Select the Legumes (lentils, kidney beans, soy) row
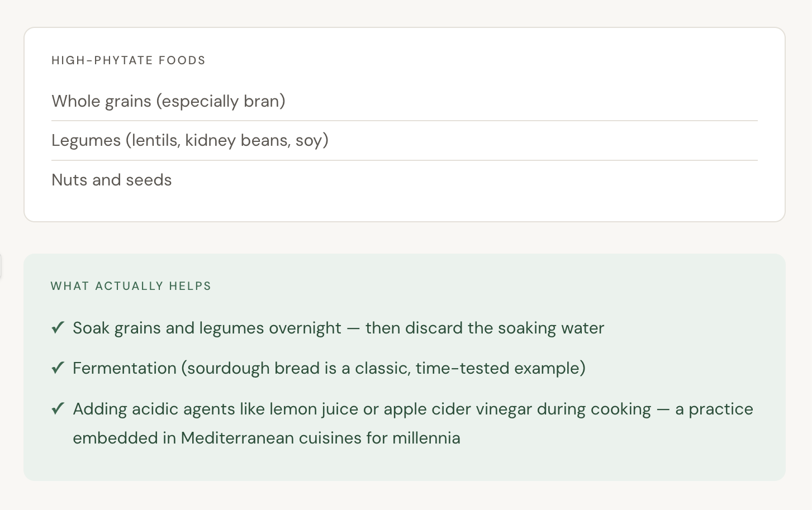812x510 pixels. (x=189, y=140)
